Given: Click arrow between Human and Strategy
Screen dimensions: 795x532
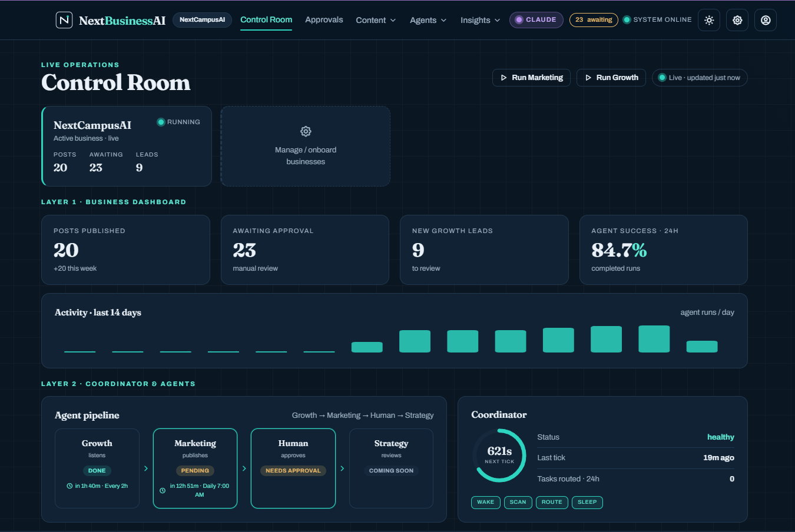Looking at the screenshot, I should click(x=342, y=468).
